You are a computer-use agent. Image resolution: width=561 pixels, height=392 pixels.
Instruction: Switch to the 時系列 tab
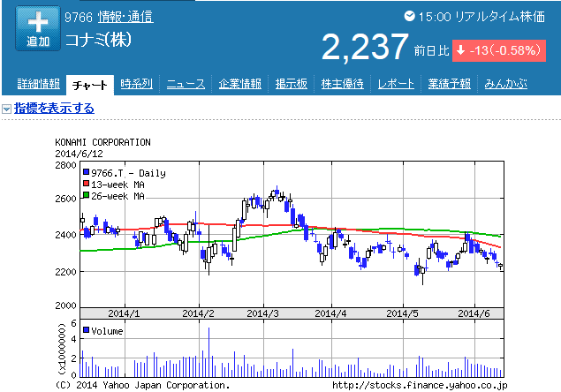(136, 84)
